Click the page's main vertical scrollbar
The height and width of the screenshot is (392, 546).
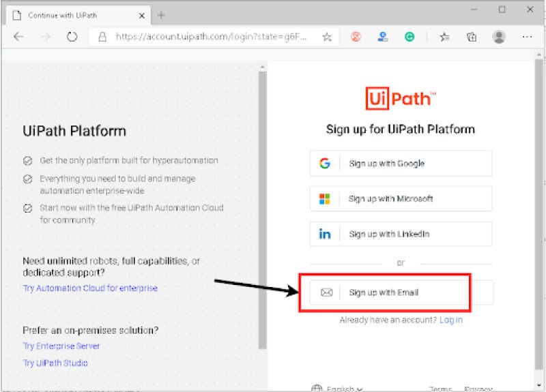point(539,215)
